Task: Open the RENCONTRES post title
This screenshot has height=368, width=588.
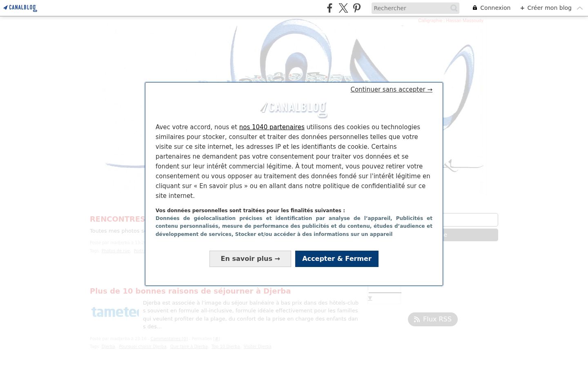Action: [117, 219]
